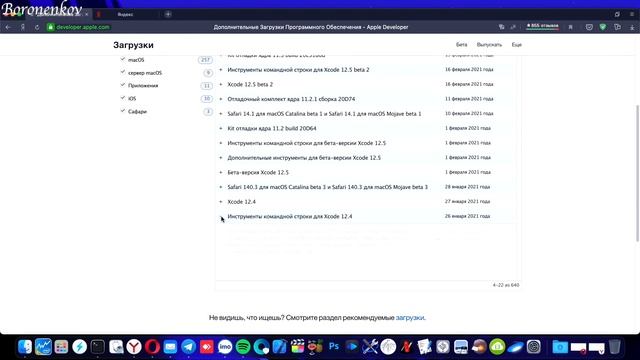Image resolution: width=640 pixels, height=360 pixels.
Task: Click the 855 отзывов reviews badge
Action: point(542,27)
